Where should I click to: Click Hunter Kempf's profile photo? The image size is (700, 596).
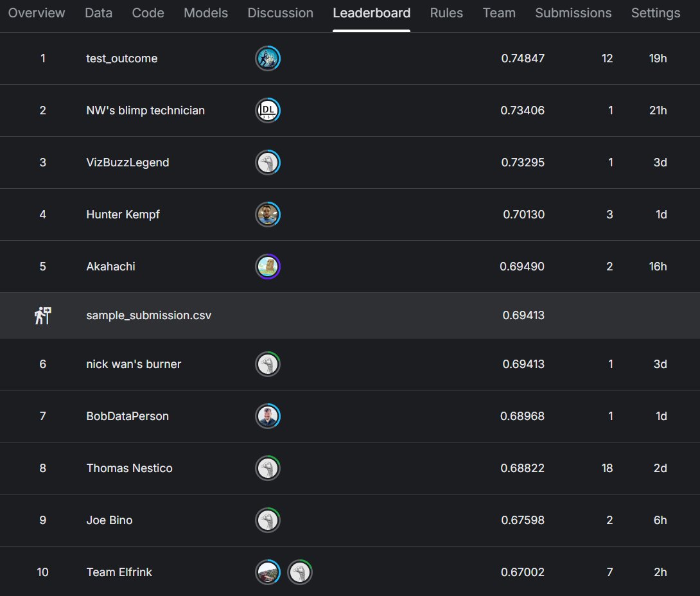pos(268,215)
